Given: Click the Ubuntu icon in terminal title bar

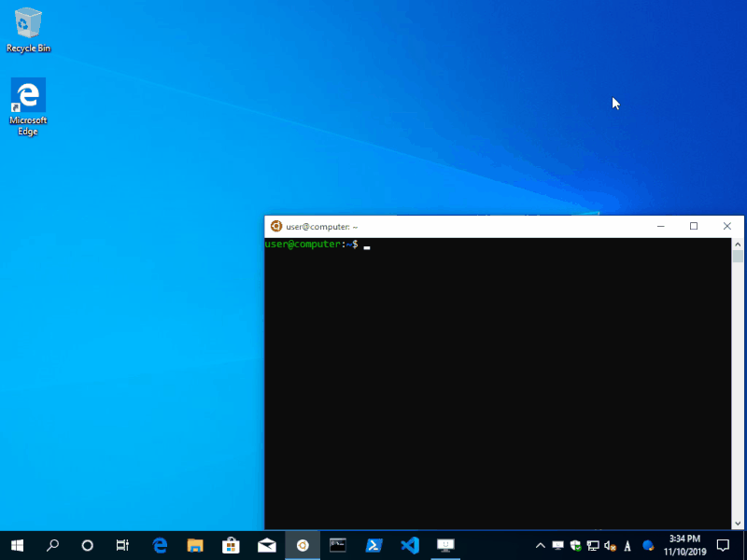Looking at the screenshot, I should point(276,226).
